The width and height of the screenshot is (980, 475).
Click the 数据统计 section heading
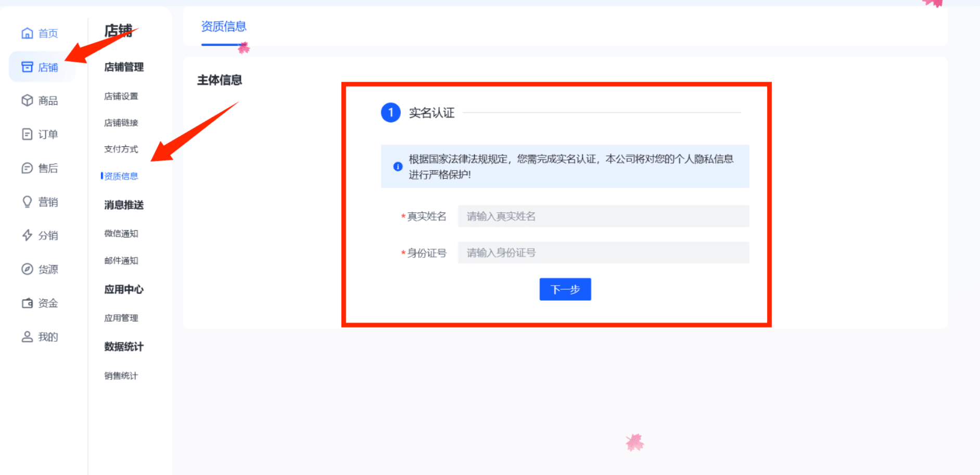(x=124, y=346)
